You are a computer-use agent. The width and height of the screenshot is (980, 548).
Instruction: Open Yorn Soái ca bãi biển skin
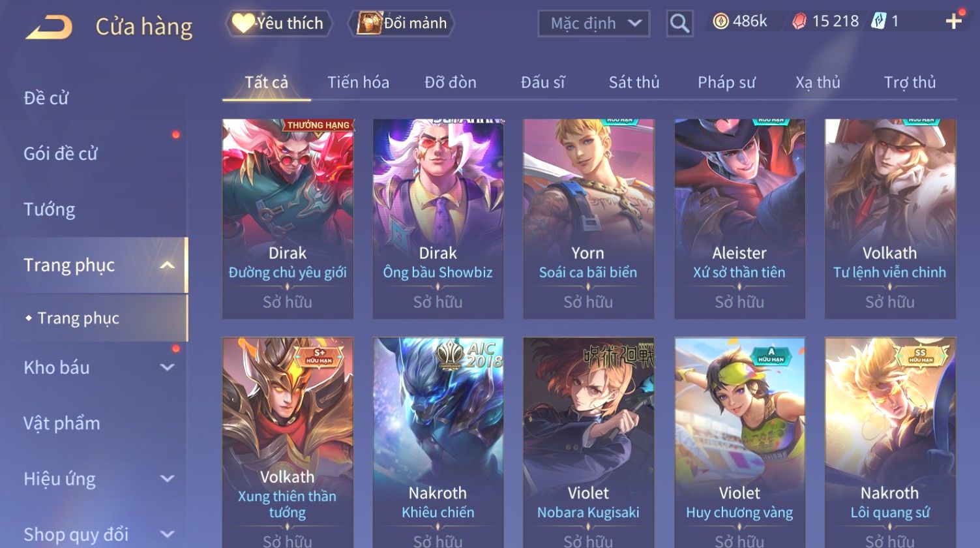click(588, 219)
